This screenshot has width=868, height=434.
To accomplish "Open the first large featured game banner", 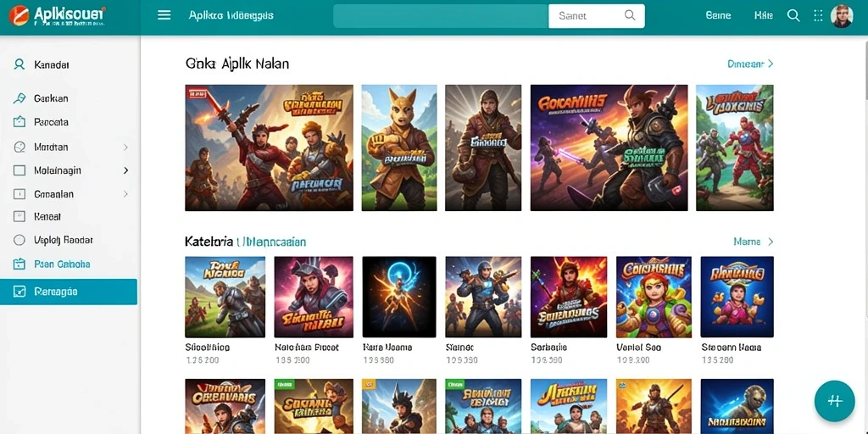I will point(269,147).
